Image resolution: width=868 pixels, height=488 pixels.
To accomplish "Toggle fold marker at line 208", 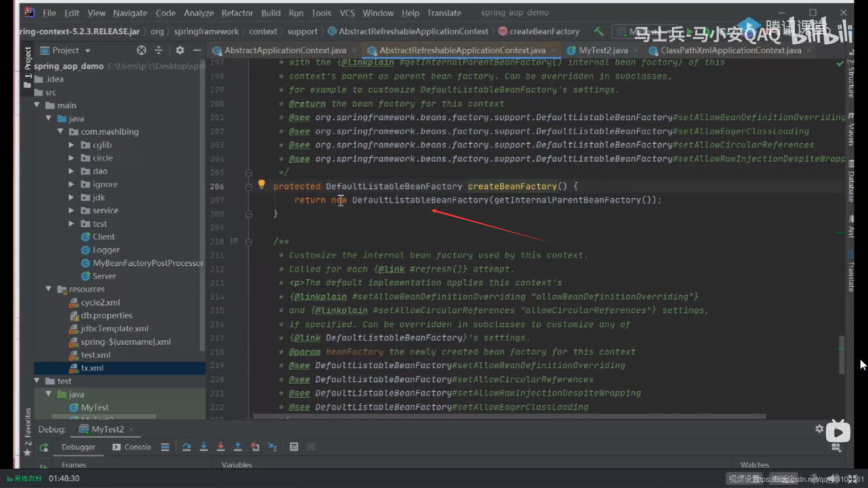I will tap(248, 214).
